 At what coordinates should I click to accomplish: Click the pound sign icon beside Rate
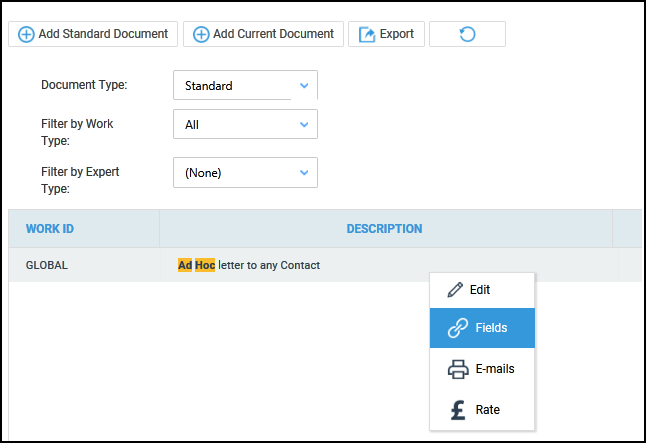457,409
